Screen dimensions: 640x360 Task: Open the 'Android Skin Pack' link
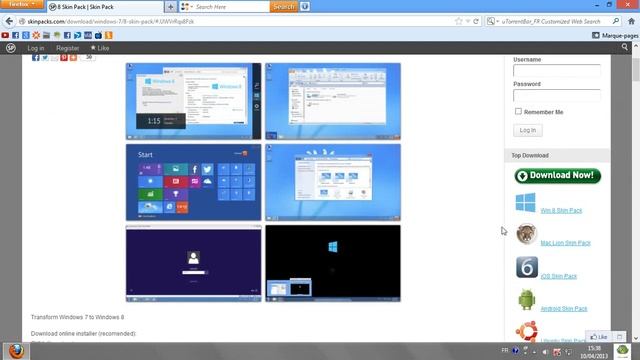click(x=564, y=309)
